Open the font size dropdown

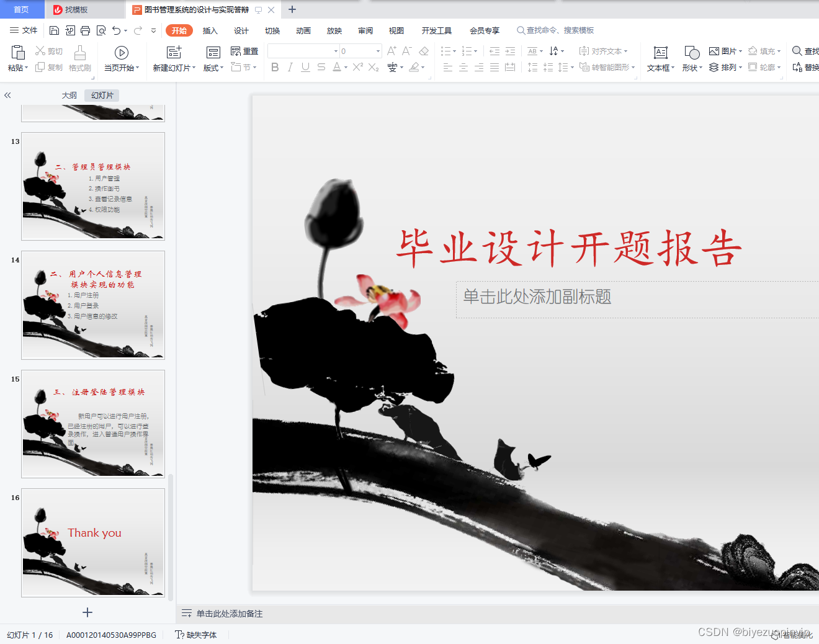pos(378,51)
